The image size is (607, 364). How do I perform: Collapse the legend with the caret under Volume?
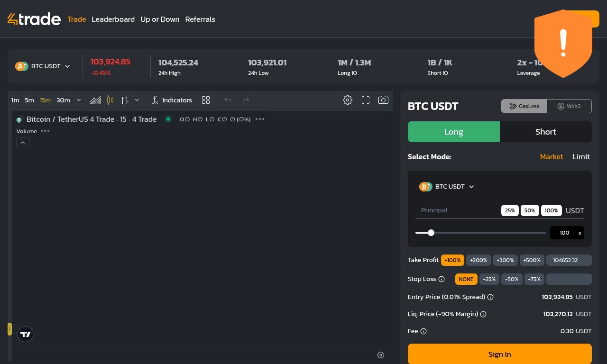(x=23, y=142)
